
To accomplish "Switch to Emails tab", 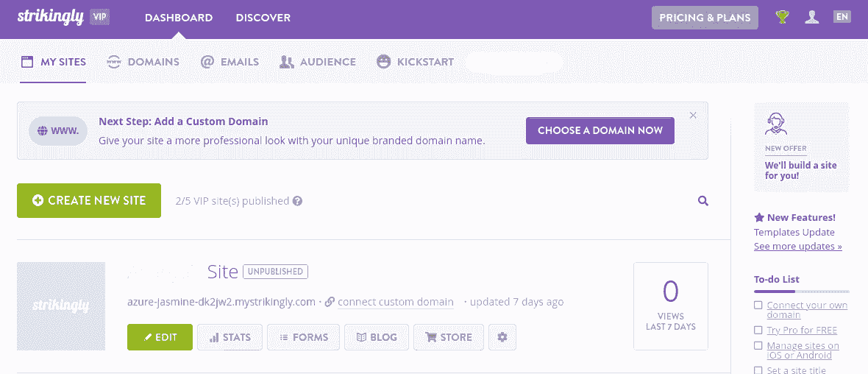I will [230, 62].
